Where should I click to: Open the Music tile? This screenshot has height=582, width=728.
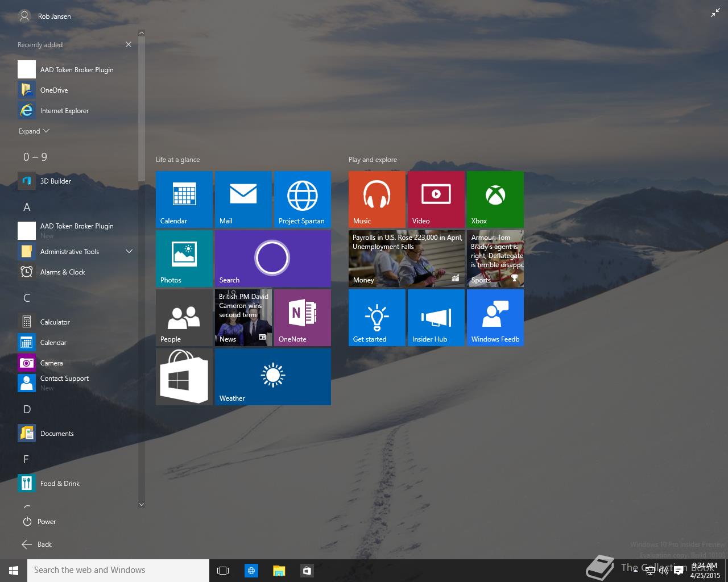(377, 199)
